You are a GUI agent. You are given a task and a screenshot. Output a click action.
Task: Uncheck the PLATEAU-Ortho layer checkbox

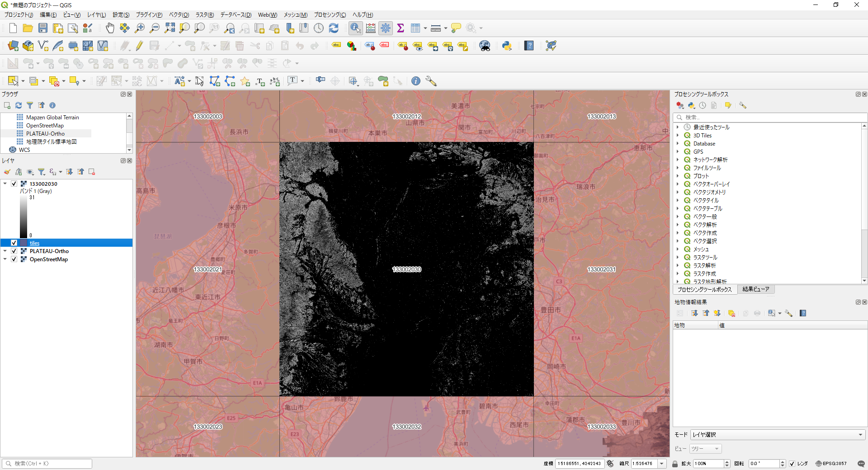tap(14, 251)
